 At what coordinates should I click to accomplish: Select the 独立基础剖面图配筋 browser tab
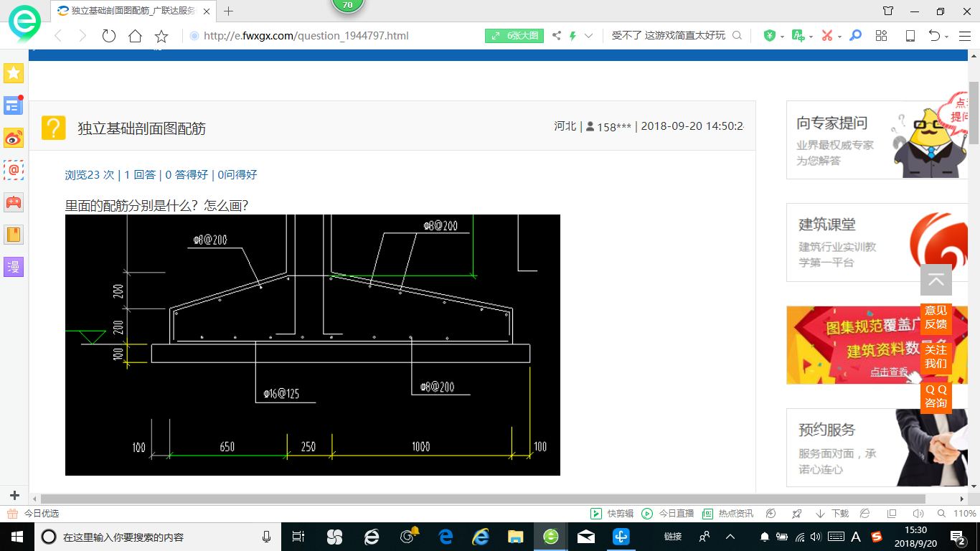pyautogui.click(x=132, y=11)
